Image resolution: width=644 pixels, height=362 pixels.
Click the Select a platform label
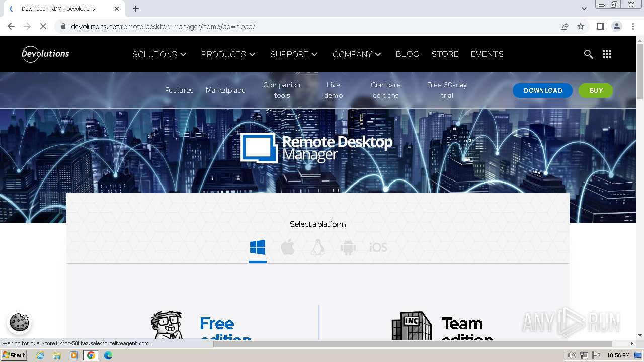[317, 224]
